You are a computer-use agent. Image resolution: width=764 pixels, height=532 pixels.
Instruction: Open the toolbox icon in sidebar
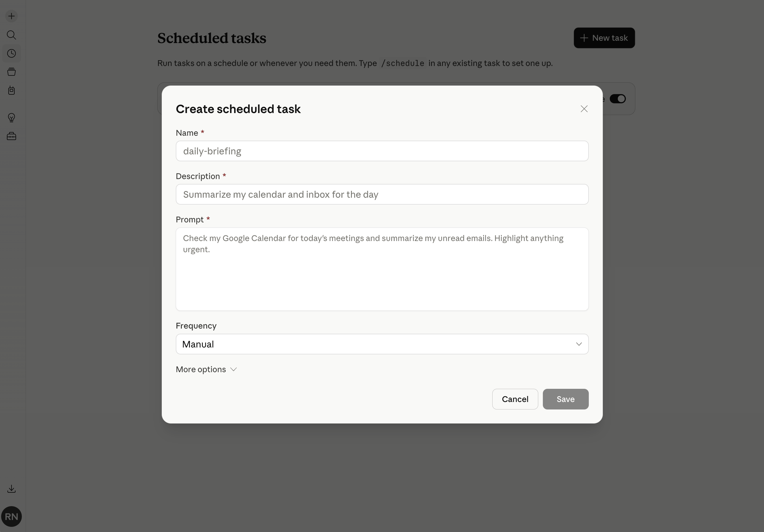coord(12,136)
